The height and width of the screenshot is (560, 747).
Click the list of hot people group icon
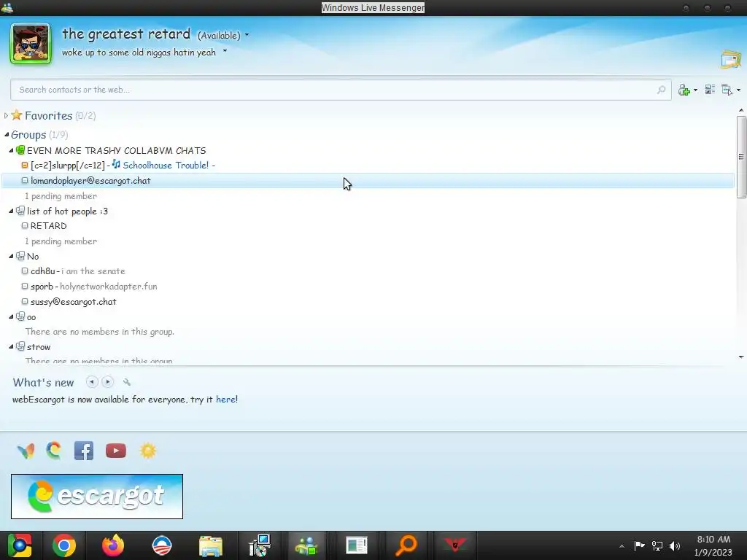pyautogui.click(x=20, y=211)
